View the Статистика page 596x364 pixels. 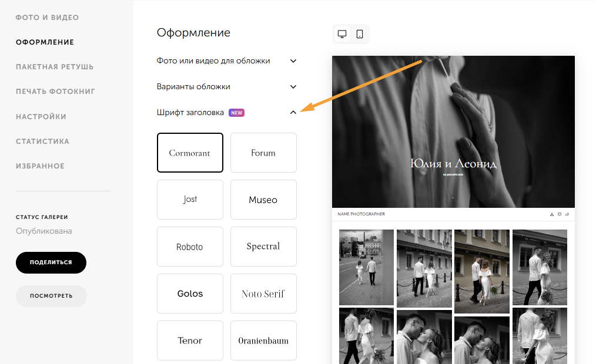click(42, 141)
